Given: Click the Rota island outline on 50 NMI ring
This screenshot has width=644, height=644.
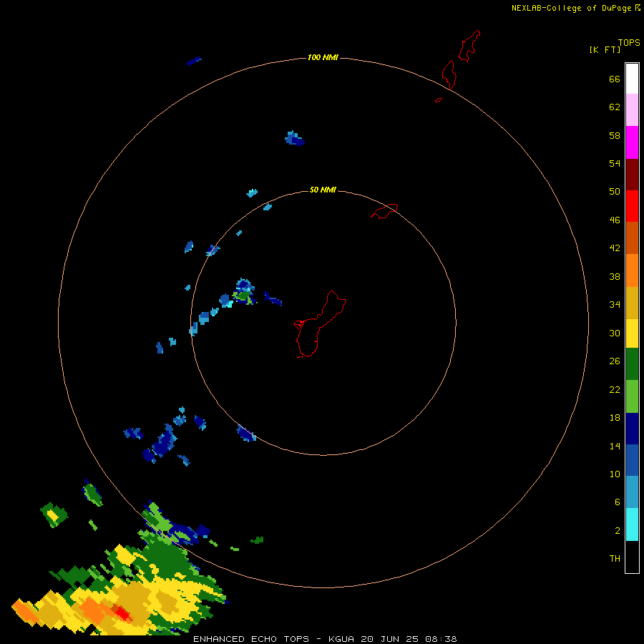Looking at the screenshot, I should click(384, 211).
